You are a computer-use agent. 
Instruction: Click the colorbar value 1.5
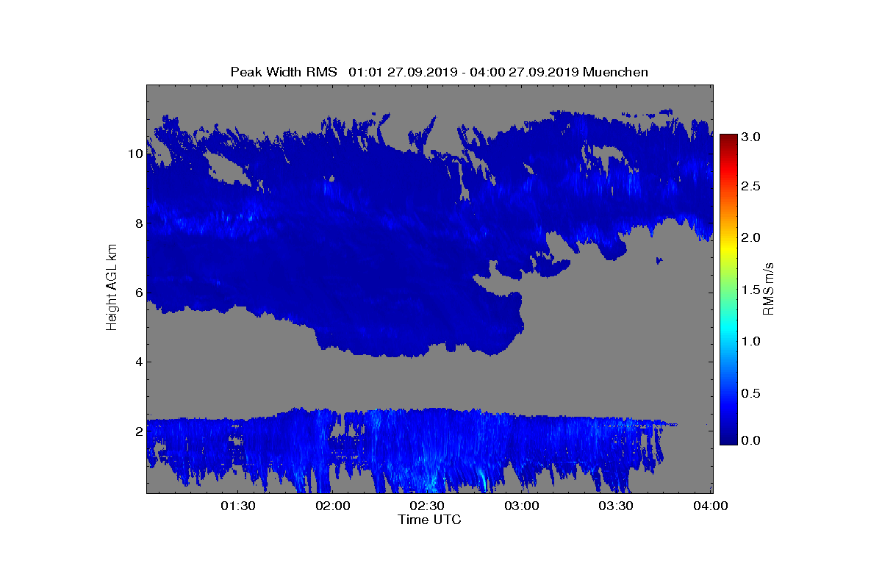(x=752, y=290)
